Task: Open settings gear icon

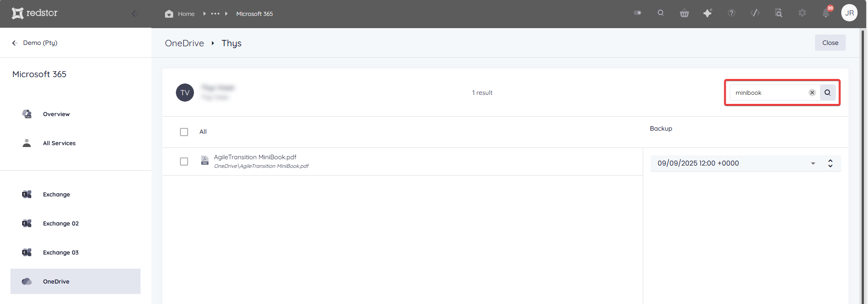Action: pos(802,13)
